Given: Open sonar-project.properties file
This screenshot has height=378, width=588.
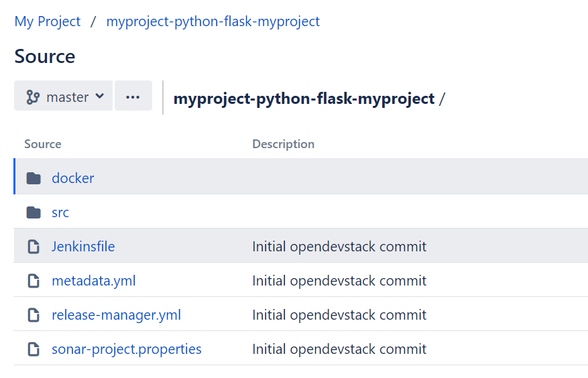Looking at the screenshot, I should point(126,349).
